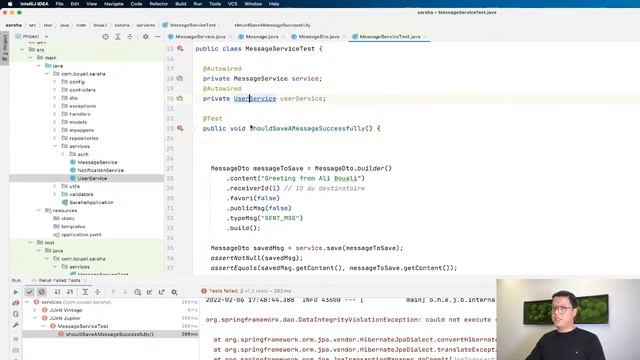The width and height of the screenshot is (640, 360).
Task: Toggle Show Ignored tests button
Action: point(42,292)
